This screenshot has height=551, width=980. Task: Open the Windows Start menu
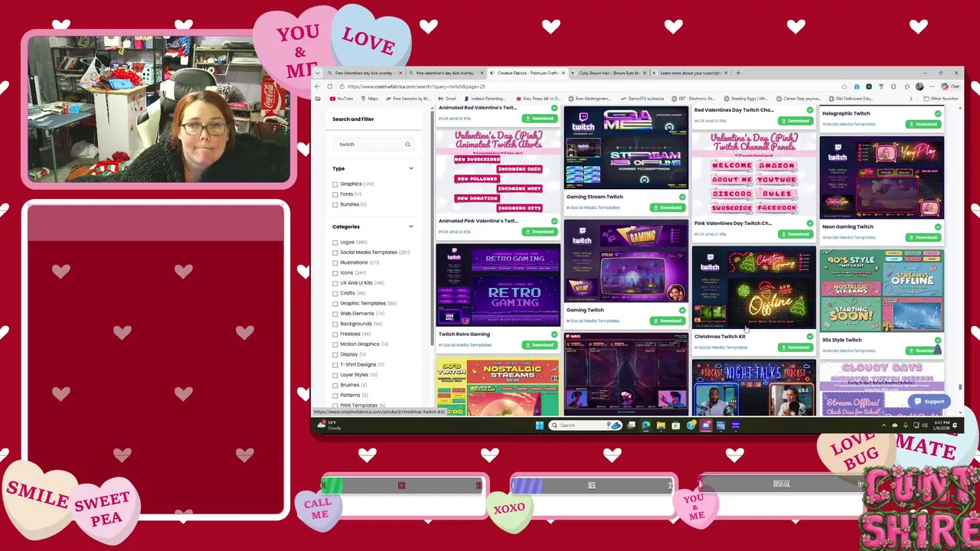click(540, 425)
